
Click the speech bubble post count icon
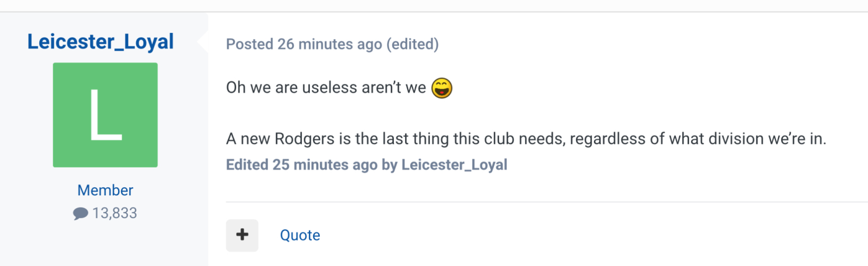pyautogui.click(x=80, y=214)
